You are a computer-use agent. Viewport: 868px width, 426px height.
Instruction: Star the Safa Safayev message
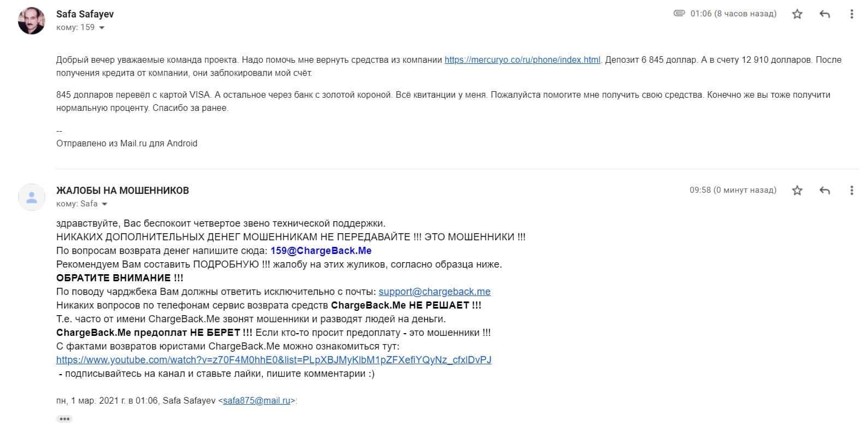797,14
